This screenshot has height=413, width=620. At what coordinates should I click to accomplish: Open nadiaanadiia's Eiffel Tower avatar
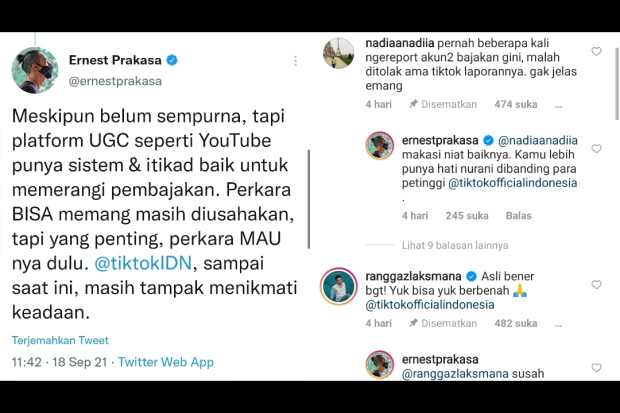pos(338,53)
